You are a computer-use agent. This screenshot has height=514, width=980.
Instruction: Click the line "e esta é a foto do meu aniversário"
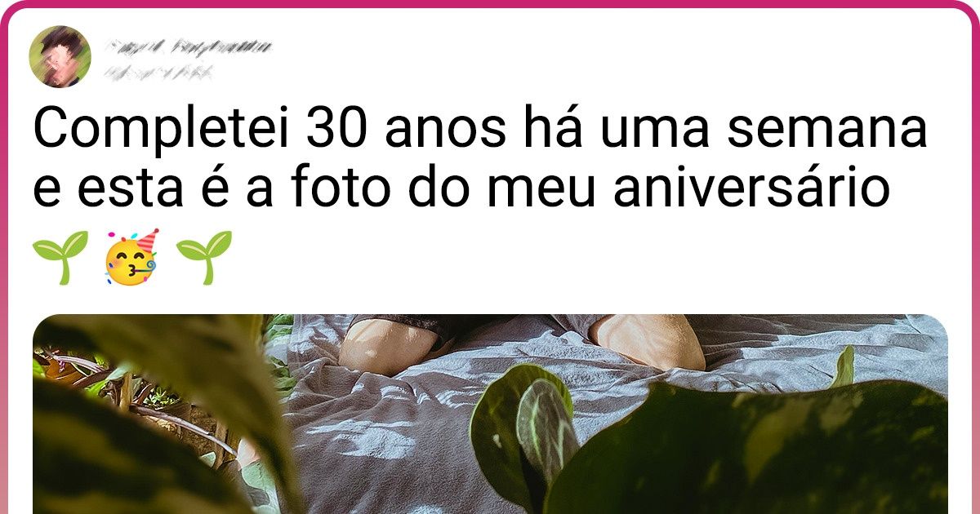point(461,189)
